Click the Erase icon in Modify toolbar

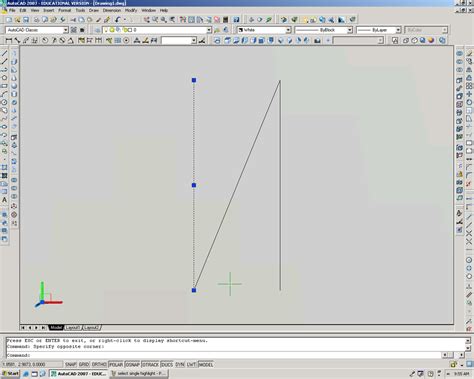469,53
